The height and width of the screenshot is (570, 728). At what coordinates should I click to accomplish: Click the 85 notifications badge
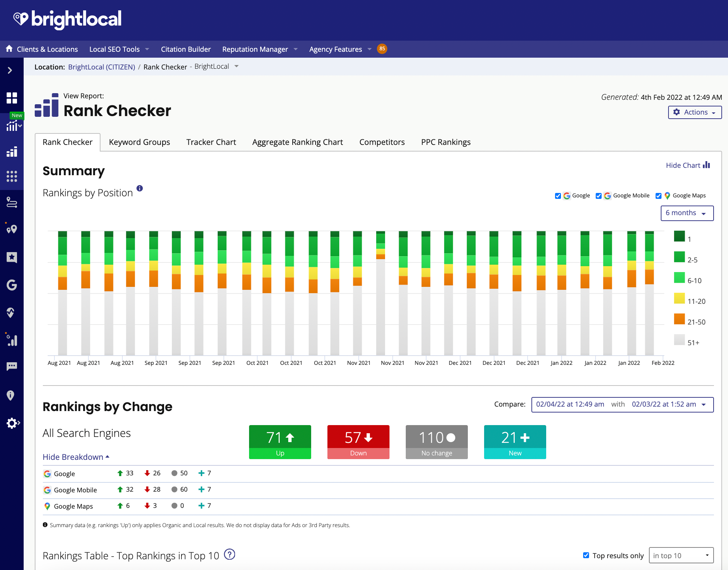(x=382, y=49)
